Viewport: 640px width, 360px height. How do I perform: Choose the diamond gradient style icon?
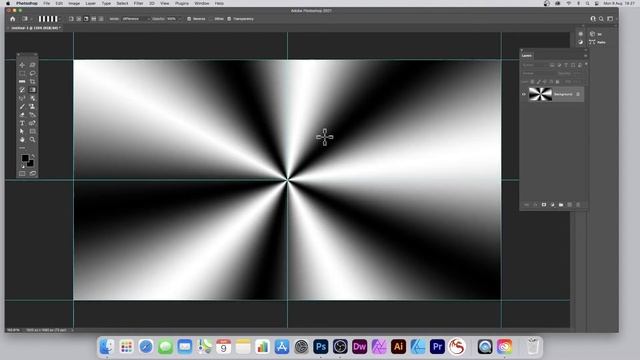101,19
